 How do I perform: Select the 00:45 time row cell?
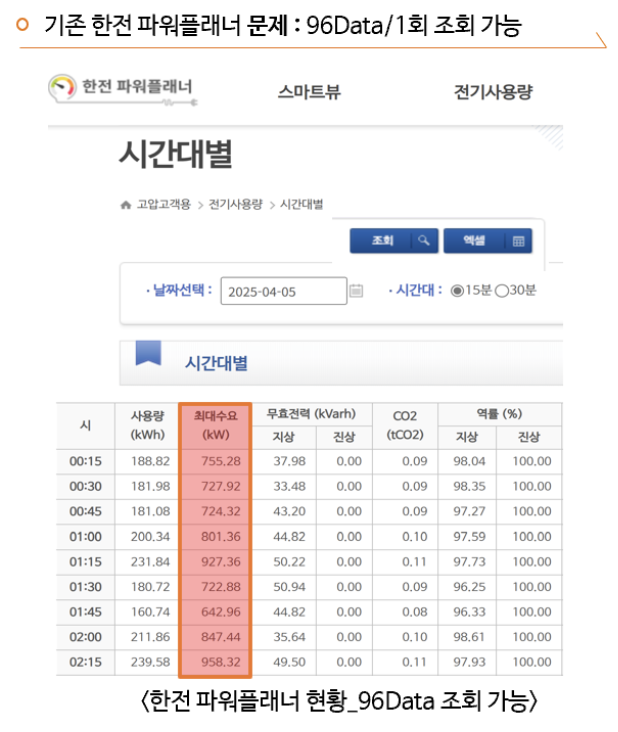[85, 512]
